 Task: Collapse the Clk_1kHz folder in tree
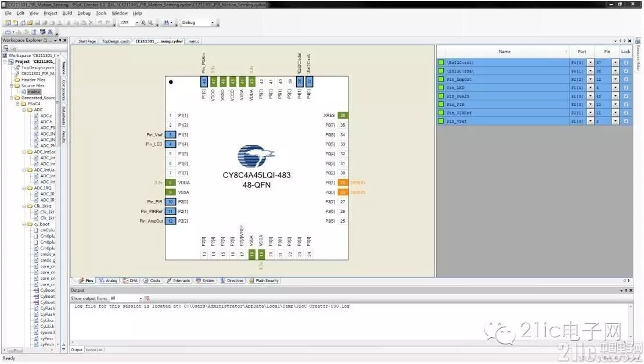click(x=24, y=206)
